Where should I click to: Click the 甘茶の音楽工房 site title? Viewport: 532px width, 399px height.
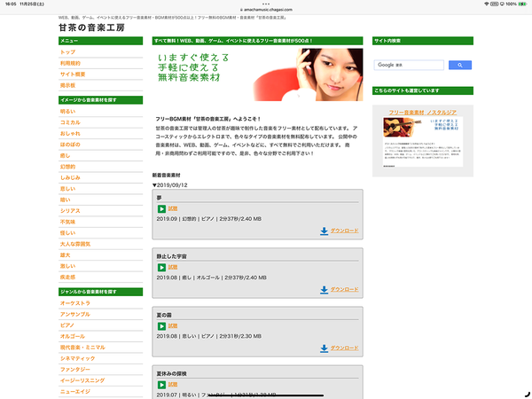click(x=91, y=27)
